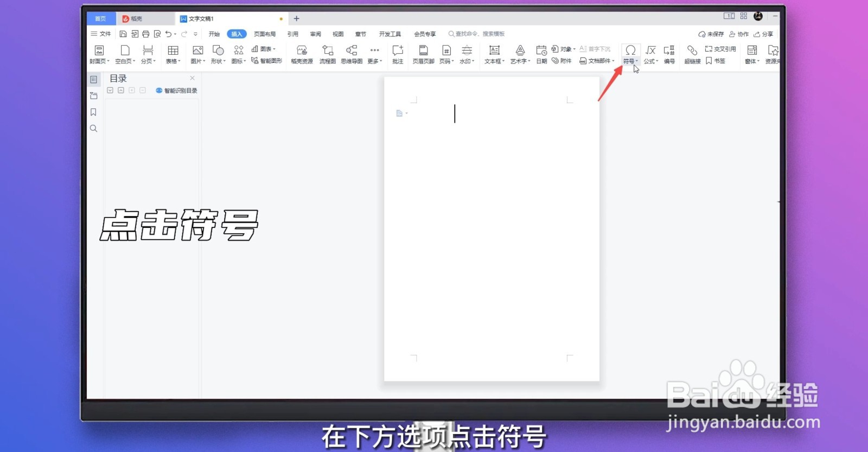Insert 艺术字 word art

(520, 54)
